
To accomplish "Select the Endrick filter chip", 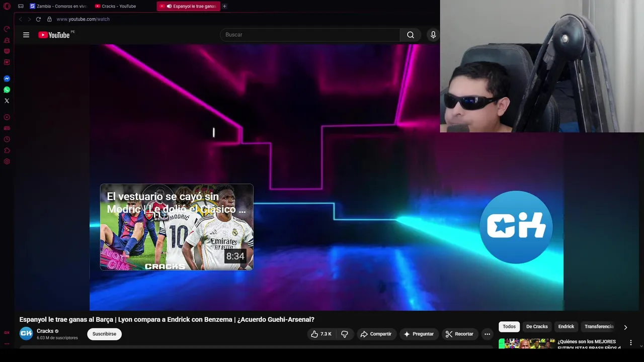I will [566, 327].
